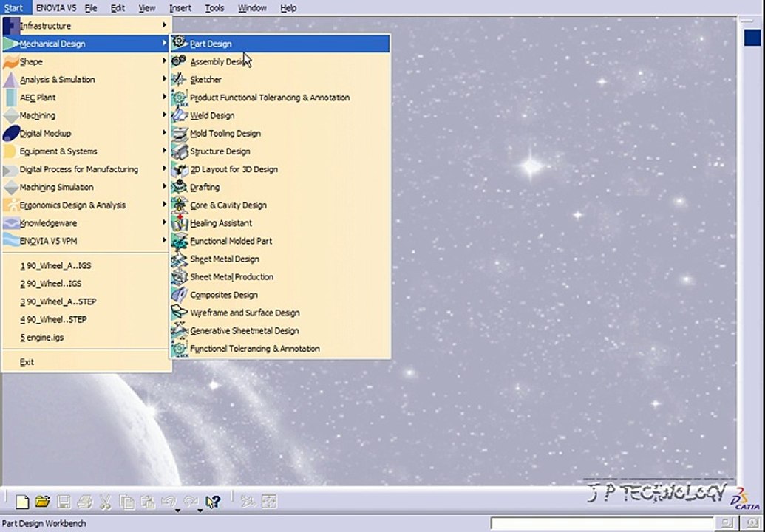Choose Exit from the Start menu
The image size is (765, 532).
pos(86,362)
